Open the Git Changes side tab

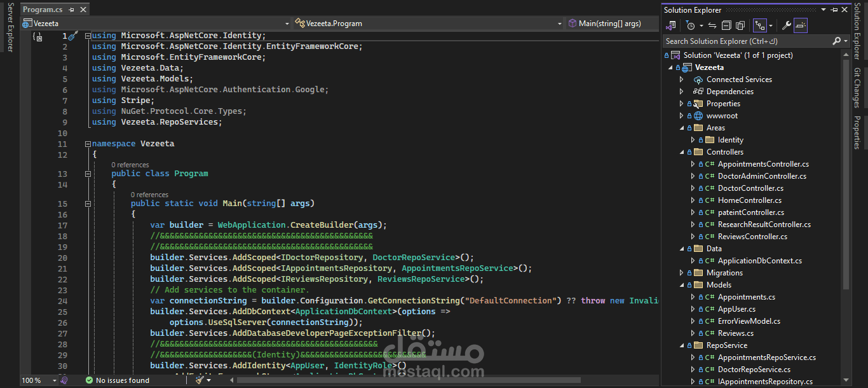(x=857, y=88)
